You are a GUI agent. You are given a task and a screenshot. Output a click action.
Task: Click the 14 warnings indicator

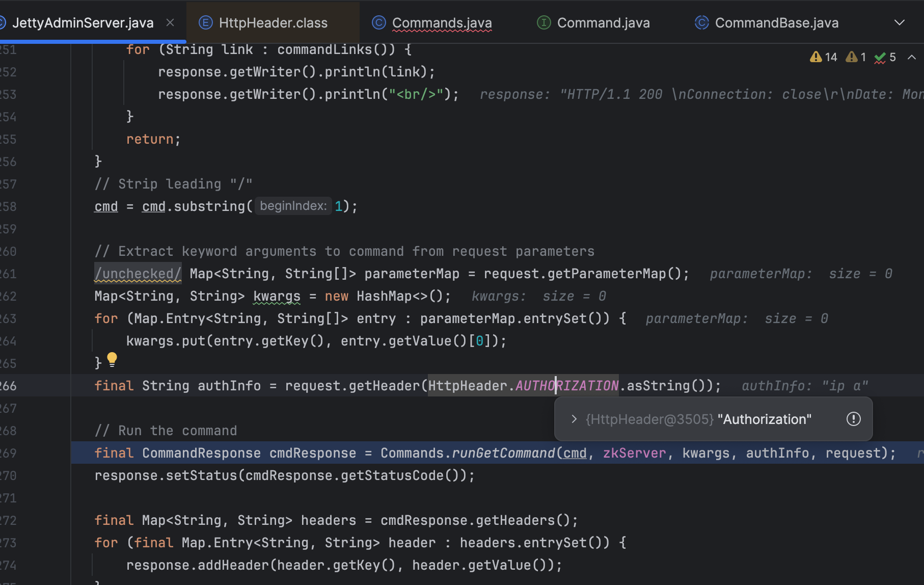(823, 57)
